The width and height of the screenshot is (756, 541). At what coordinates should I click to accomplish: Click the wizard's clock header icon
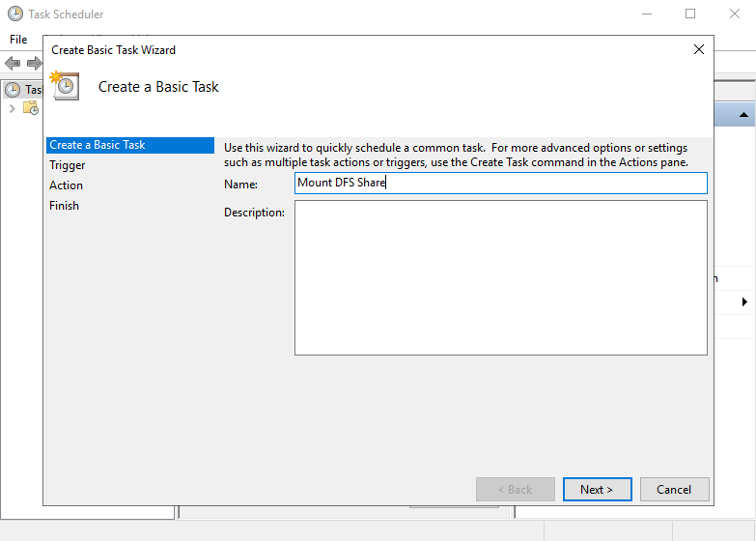tap(64, 85)
